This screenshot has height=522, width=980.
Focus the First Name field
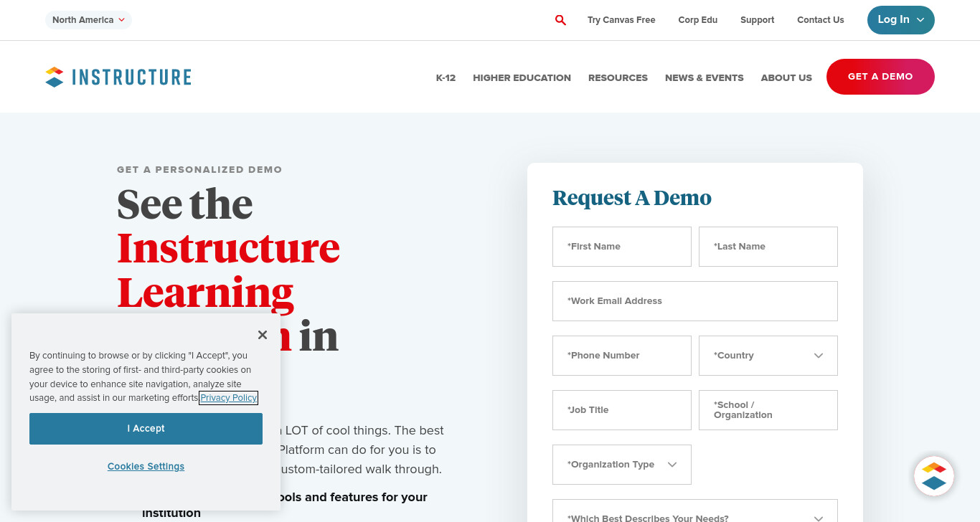(x=622, y=247)
